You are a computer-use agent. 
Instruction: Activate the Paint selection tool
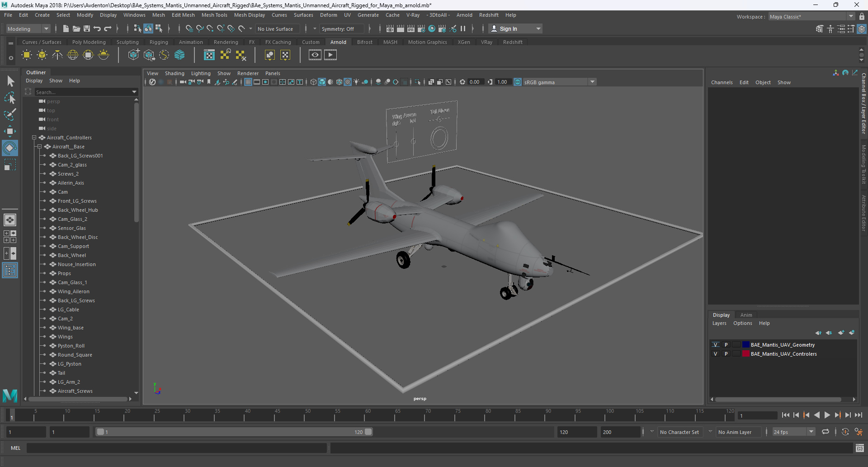tap(10, 114)
